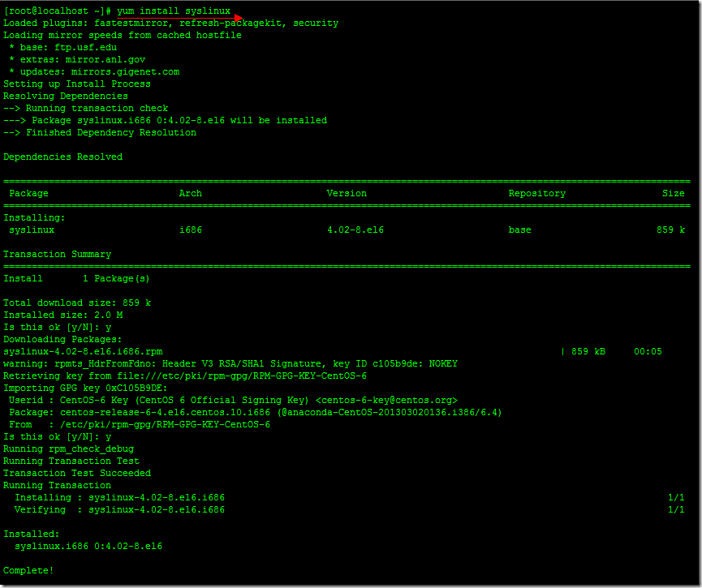Click the 'Installed:' label

point(32,534)
